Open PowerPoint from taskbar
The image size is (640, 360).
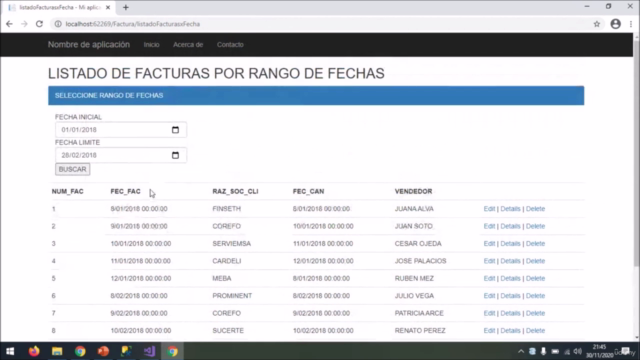103,351
